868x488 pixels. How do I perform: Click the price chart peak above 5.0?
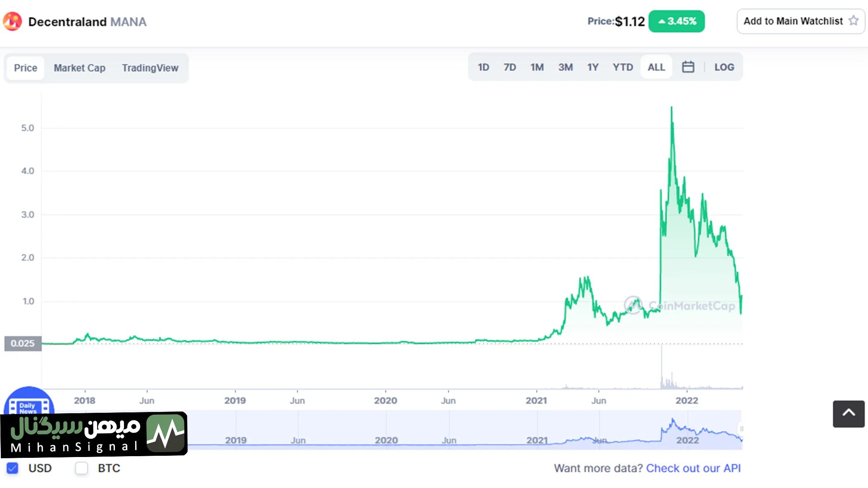point(671,108)
